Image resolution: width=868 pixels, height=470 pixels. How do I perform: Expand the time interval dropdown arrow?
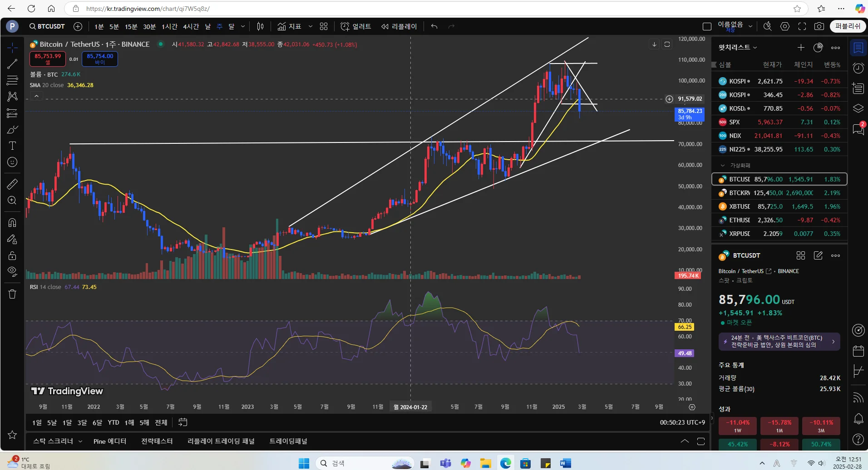[x=243, y=26]
